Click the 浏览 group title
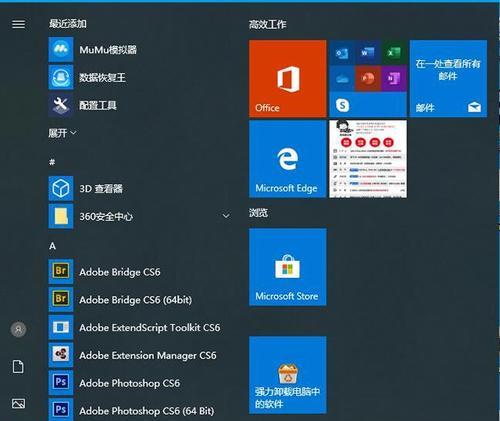Screen dimensions: 500x421 click(x=258, y=213)
